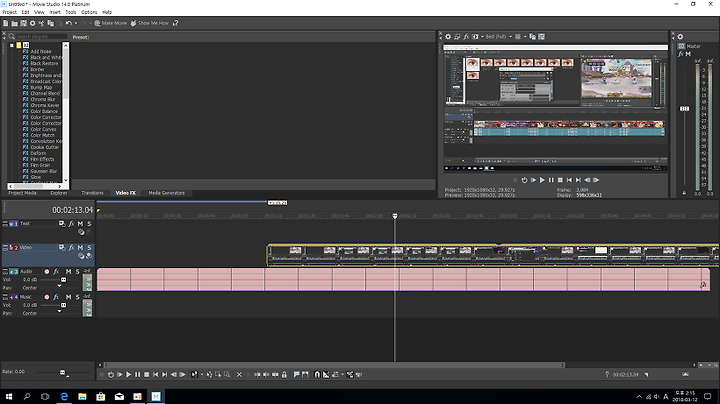The height and width of the screenshot is (404, 720).
Task: Create a new project from the toolbar
Action: click(x=6, y=23)
